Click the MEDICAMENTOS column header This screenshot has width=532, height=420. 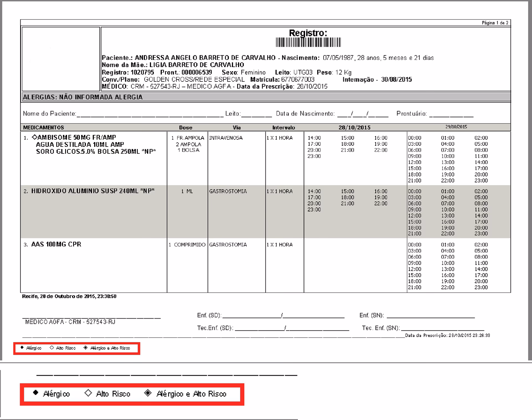pos(44,127)
